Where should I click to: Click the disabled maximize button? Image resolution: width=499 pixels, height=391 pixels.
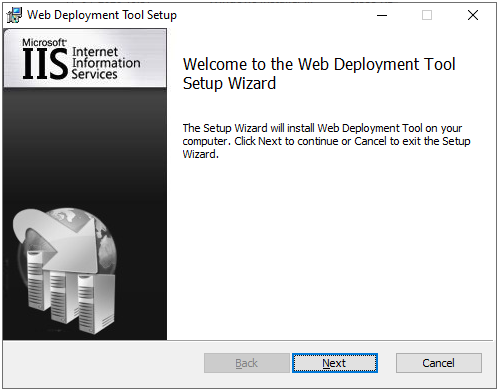click(427, 15)
